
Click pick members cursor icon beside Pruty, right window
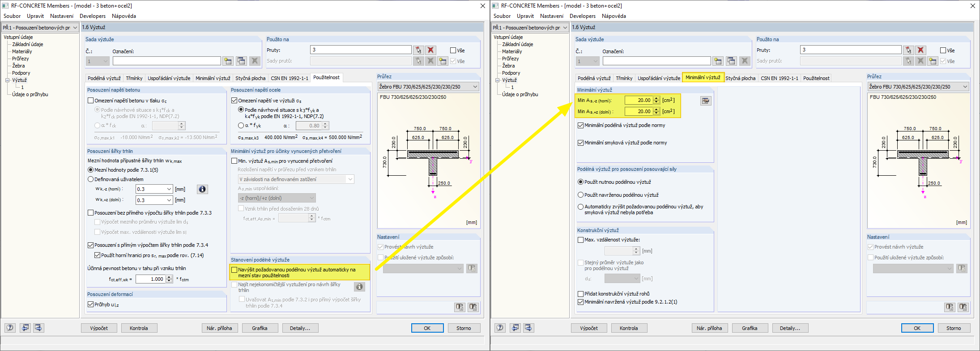[x=908, y=50]
